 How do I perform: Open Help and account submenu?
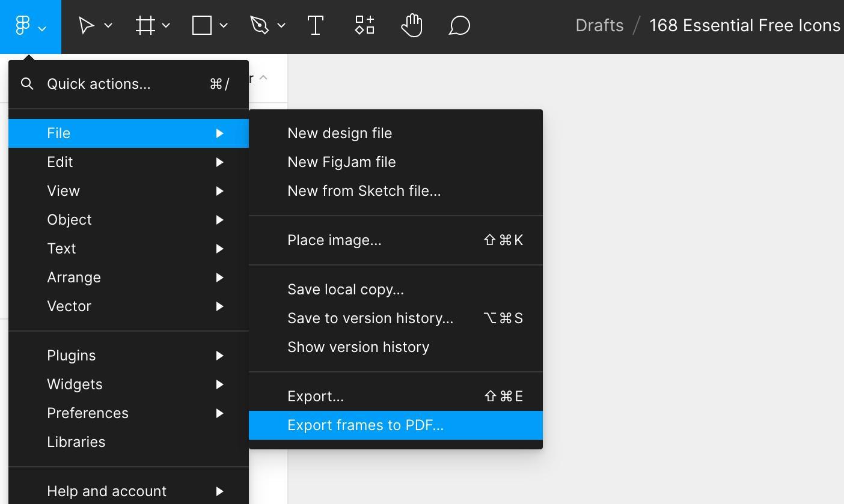point(129,491)
